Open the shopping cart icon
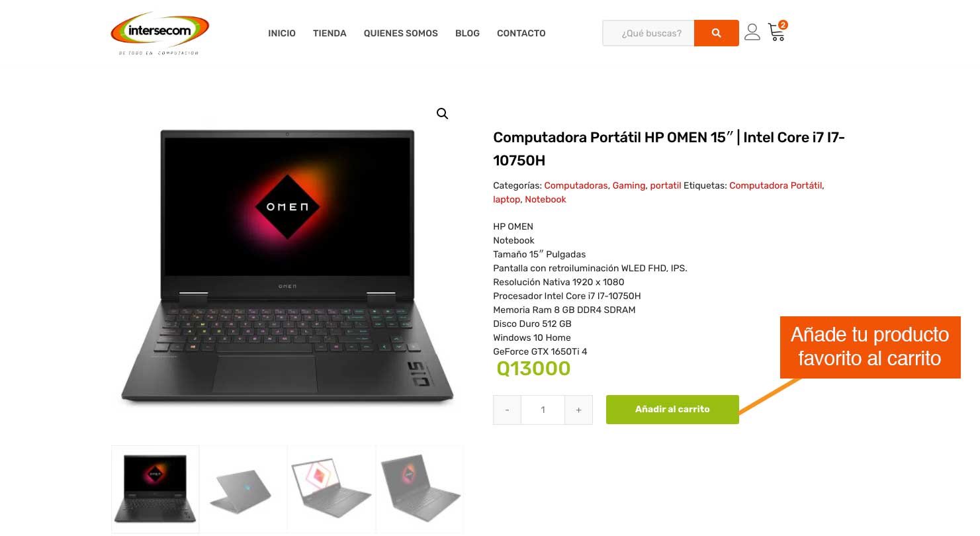The width and height of the screenshot is (980, 536). pyautogui.click(x=778, y=32)
